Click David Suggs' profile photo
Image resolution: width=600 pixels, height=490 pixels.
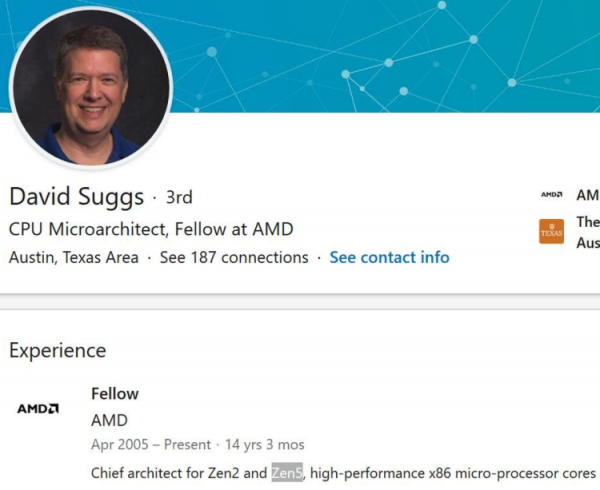[x=91, y=88]
